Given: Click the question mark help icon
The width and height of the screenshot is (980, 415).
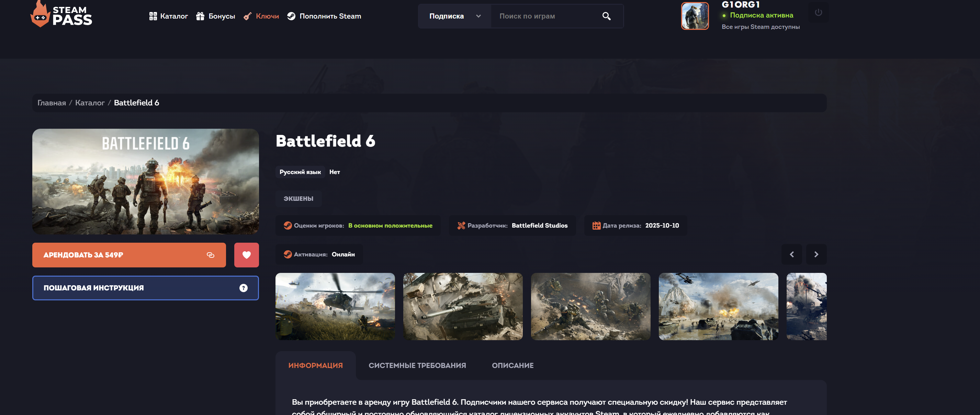Looking at the screenshot, I should 244,288.
